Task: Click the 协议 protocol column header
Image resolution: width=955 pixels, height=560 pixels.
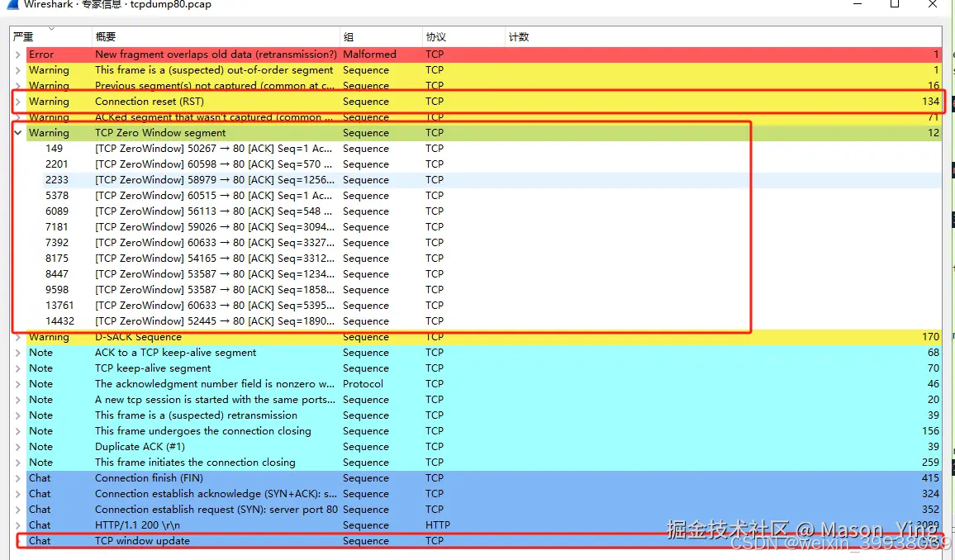Action: pos(463,37)
